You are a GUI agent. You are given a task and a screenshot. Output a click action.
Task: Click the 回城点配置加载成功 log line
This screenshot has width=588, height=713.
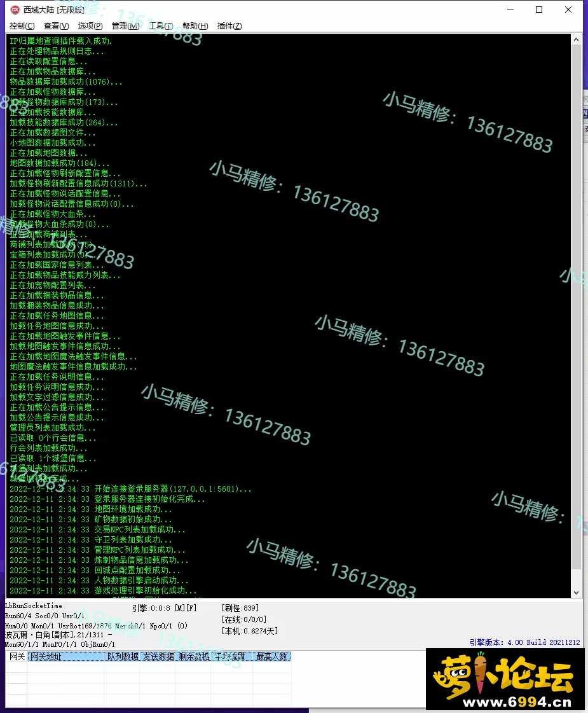(x=95, y=571)
